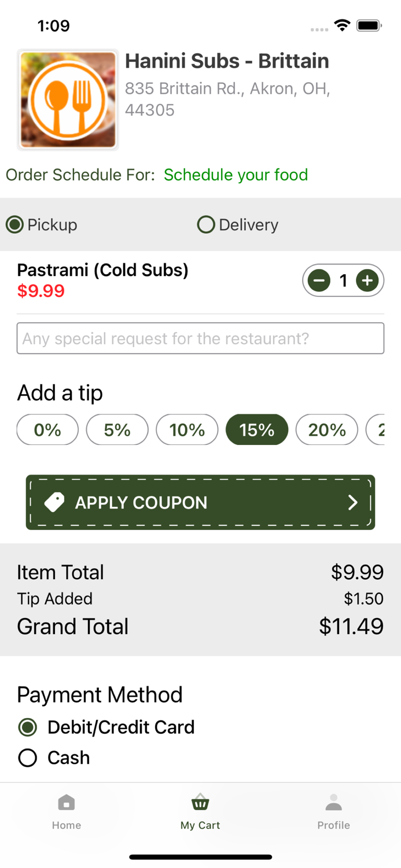
Task: Choose a 20% tip percentage
Action: (x=326, y=429)
